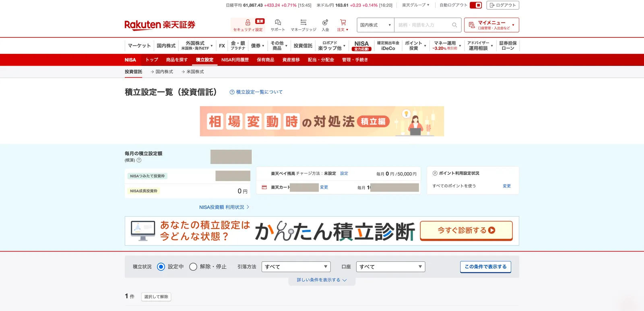This screenshot has width=644, height=311.
Task: Expand the 債券 menu
Action: tap(258, 45)
